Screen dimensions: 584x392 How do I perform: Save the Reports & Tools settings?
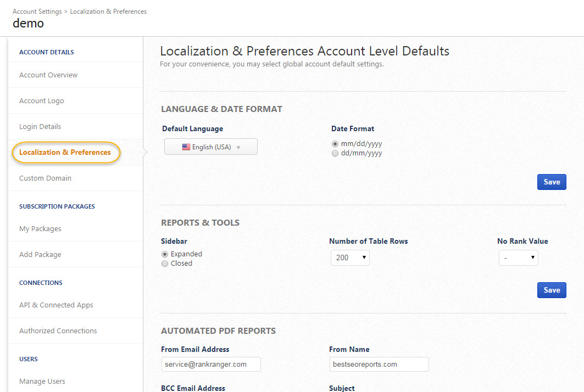(x=552, y=290)
